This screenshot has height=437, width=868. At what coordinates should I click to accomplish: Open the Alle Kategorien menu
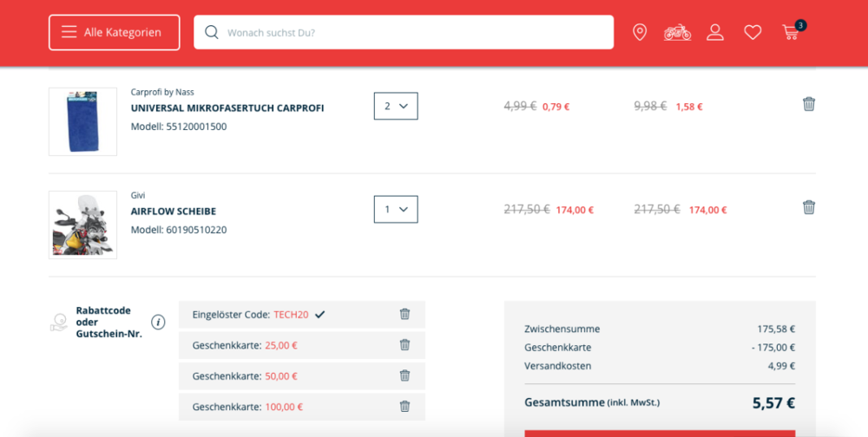114,32
